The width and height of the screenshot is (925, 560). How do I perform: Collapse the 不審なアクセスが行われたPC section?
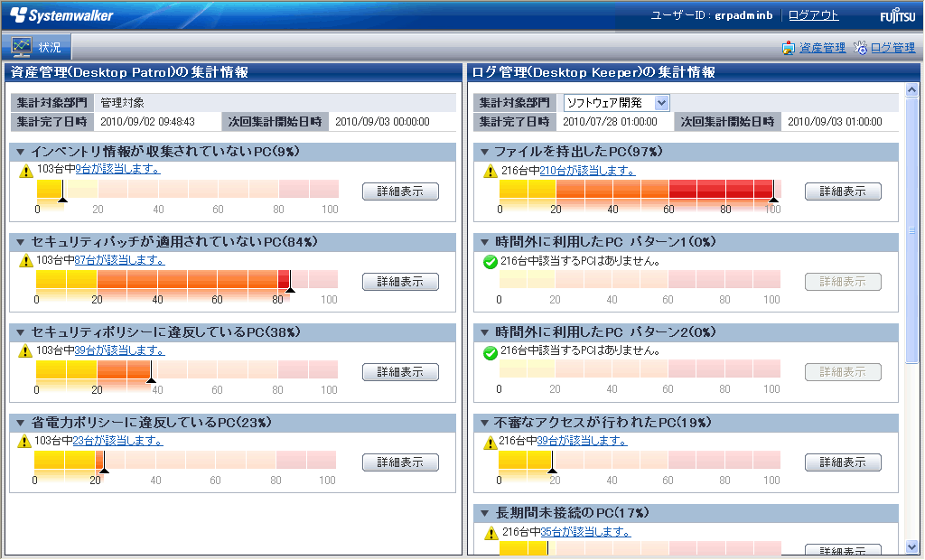pos(485,423)
